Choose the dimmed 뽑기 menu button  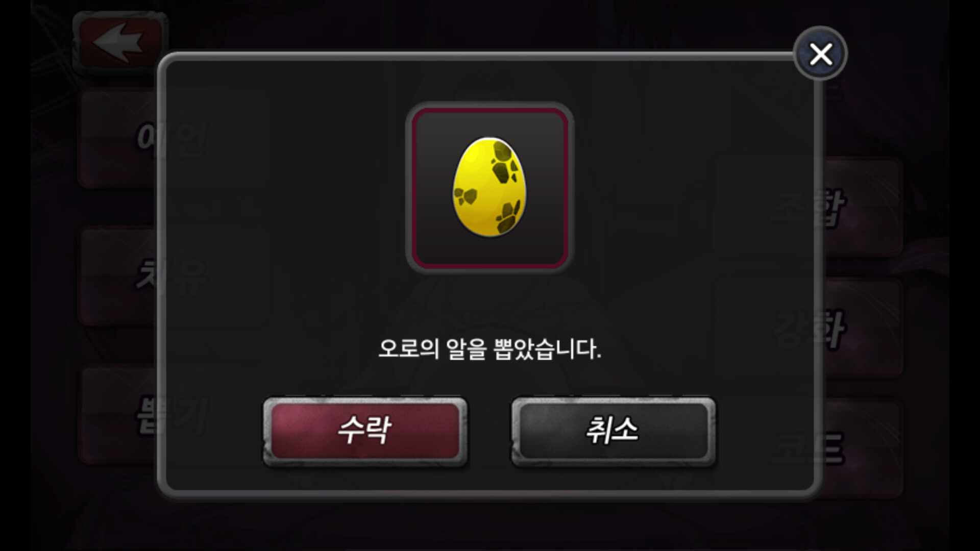[118, 414]
